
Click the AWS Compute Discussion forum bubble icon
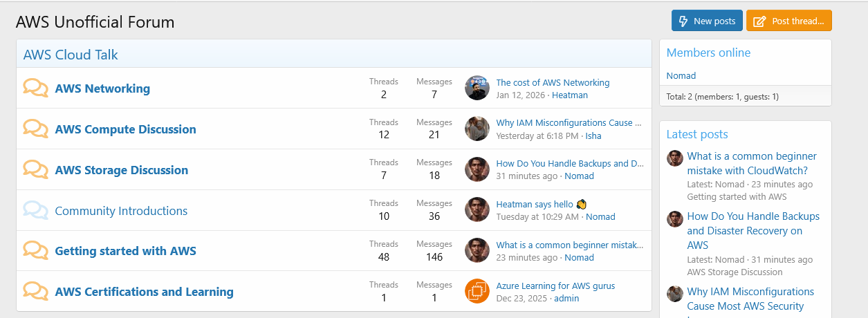coord(35,129)
